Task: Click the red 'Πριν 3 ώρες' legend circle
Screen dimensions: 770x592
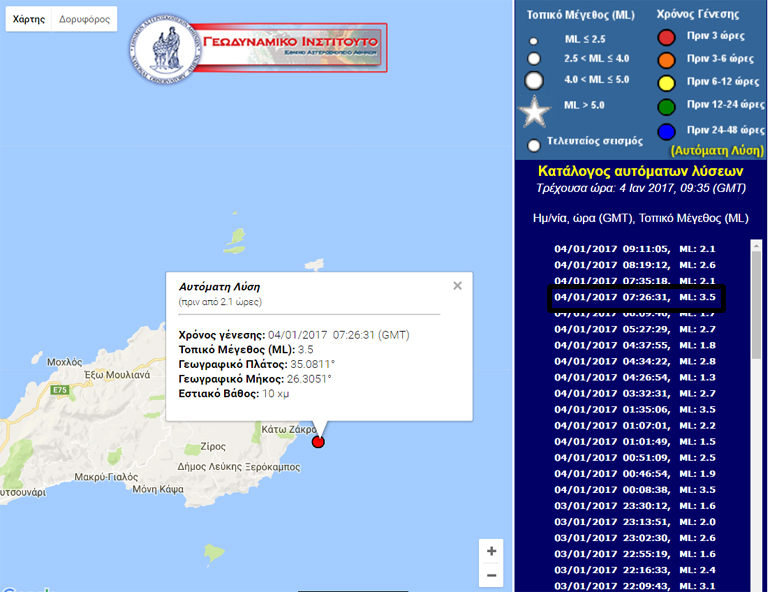Action: pos(667,39)
